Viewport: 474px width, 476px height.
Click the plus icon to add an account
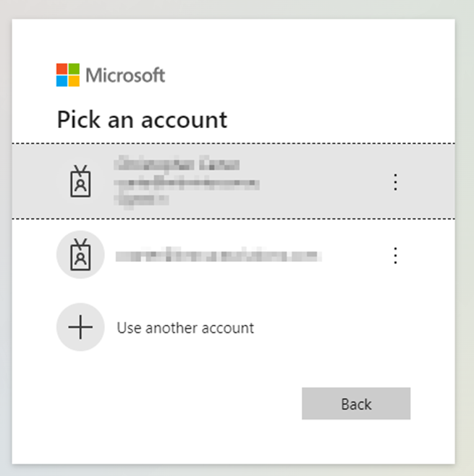point(80,328)
